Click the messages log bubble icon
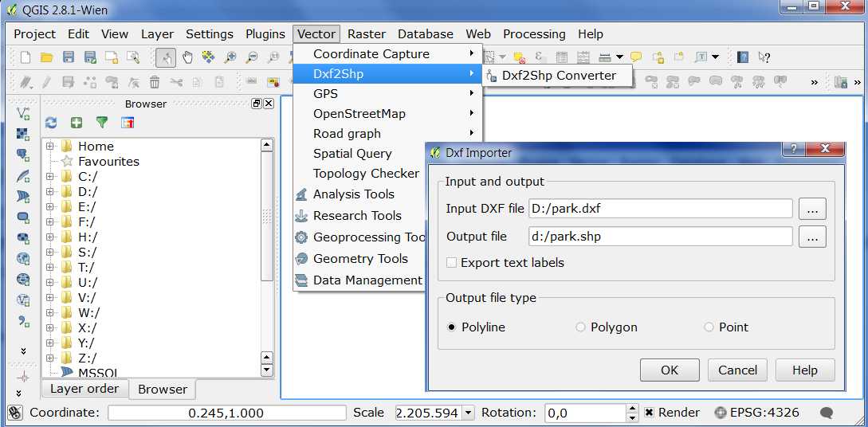 [x=827, y=413]
